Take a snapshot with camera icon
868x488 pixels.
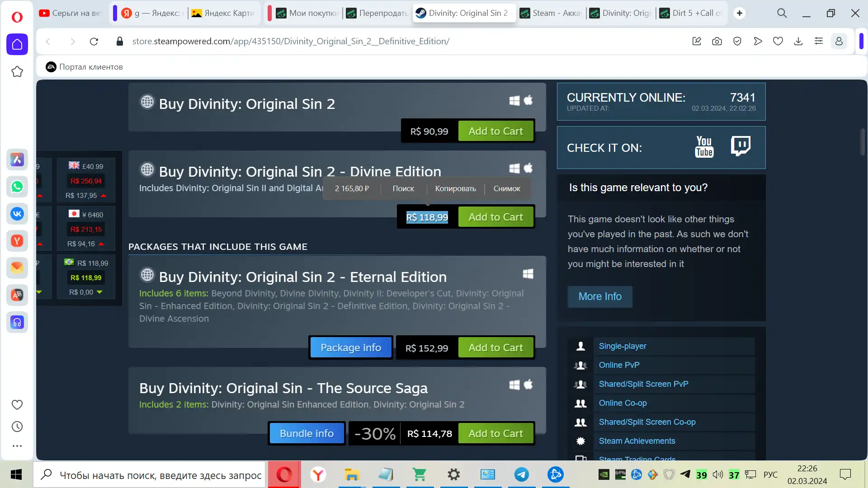pyautogui.click(x=717, y=42)
